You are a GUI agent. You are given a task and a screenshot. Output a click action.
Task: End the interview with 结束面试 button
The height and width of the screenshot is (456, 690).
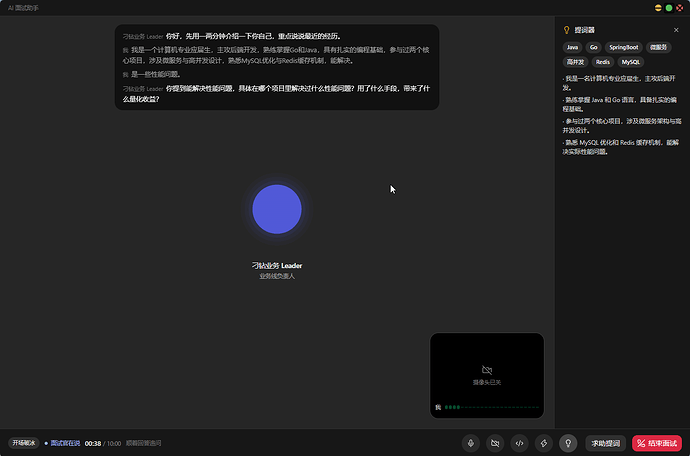[x=657, y=443]
